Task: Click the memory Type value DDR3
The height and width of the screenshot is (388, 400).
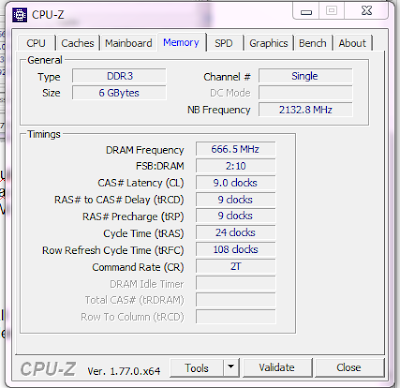Action: [x=119, y=76]
